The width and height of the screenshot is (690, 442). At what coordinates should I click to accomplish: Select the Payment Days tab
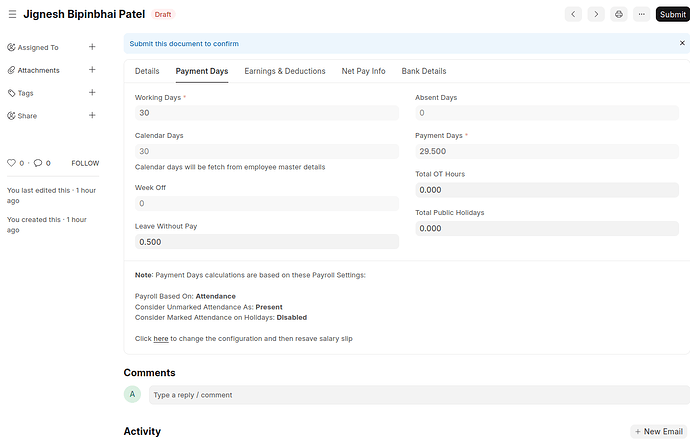click(x=202, y=71)
